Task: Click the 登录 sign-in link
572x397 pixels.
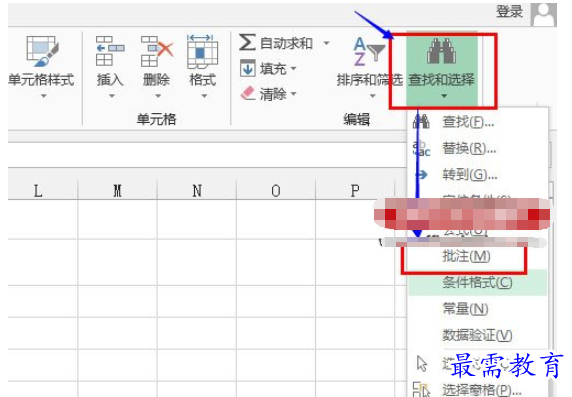Action: pyautogui.click(x=510, y=12)
